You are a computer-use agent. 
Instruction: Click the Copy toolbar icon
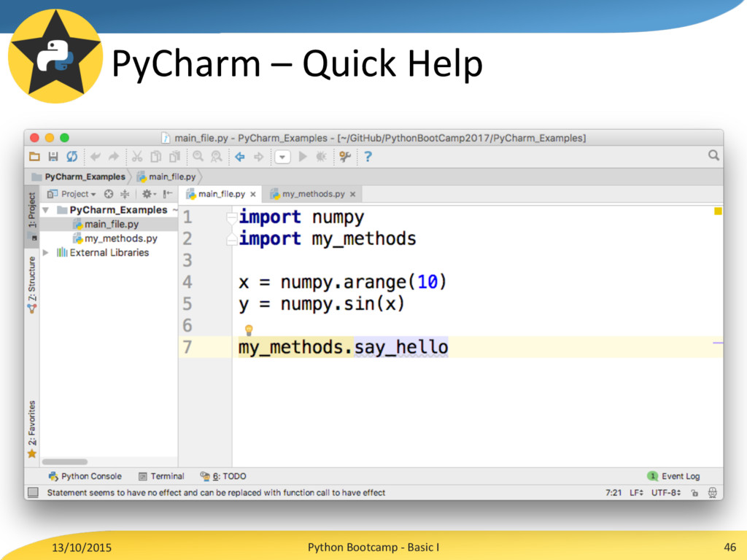[x=155, y=156]
